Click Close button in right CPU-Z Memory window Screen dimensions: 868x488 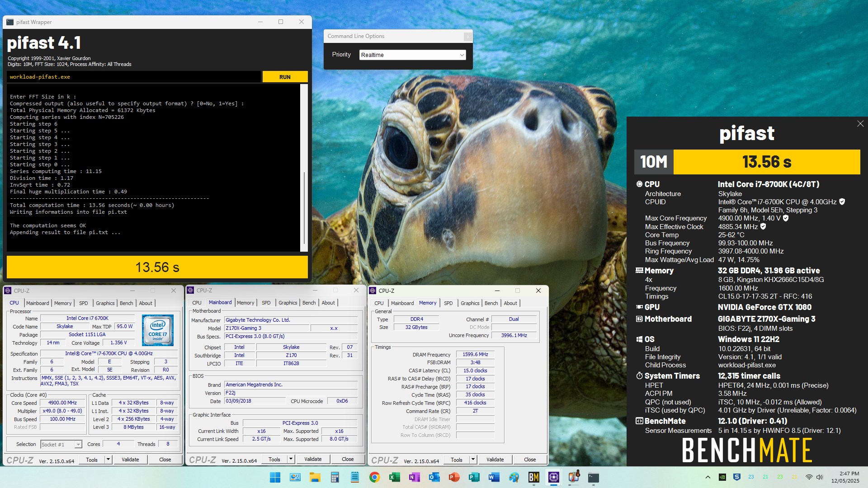point(530,460)
